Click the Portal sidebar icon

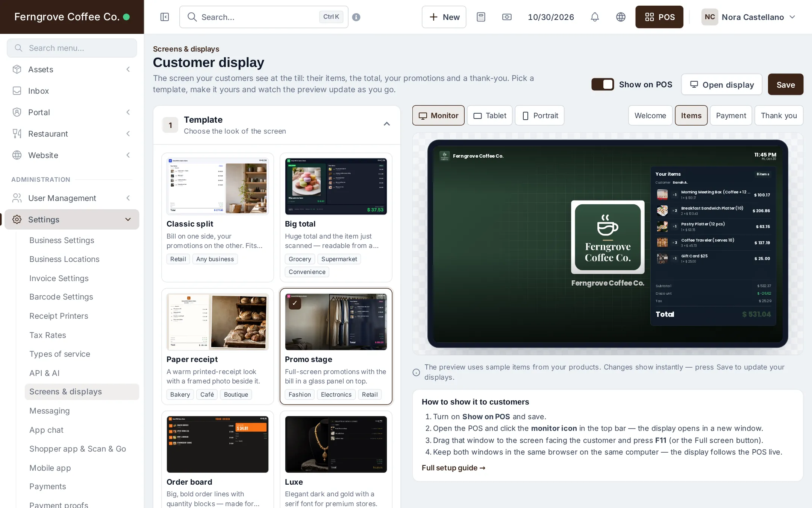coord(17,112)
